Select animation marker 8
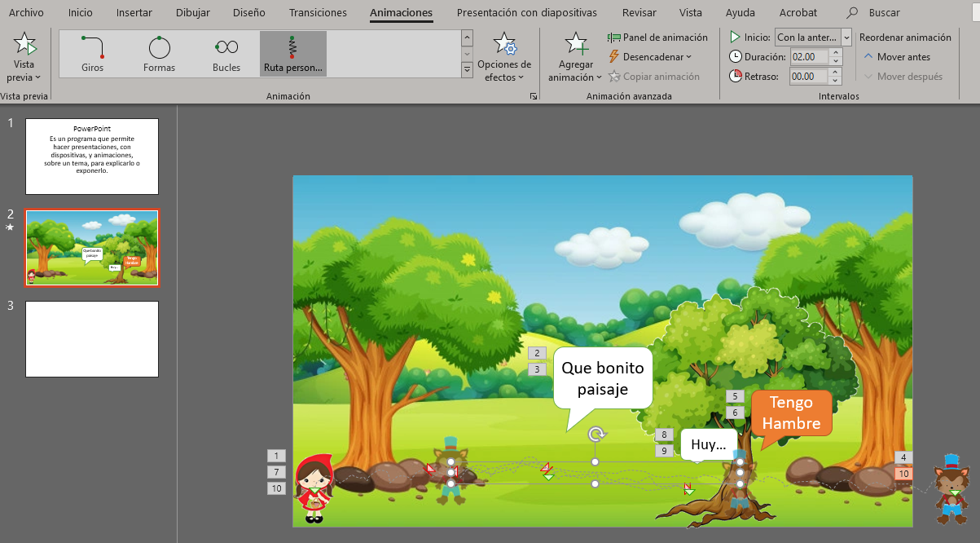 (x=665, y=435)
